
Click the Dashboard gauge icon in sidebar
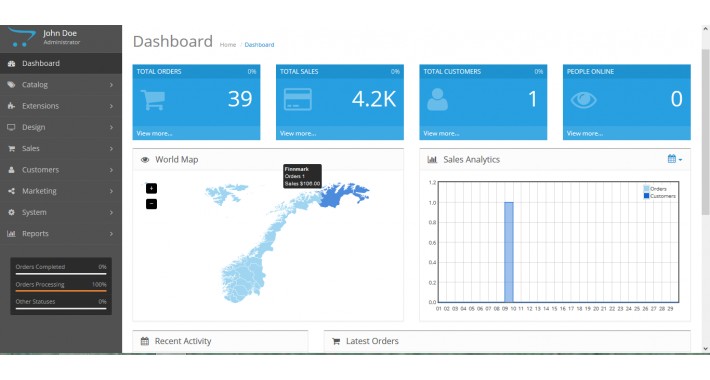(x=11, y=63)
